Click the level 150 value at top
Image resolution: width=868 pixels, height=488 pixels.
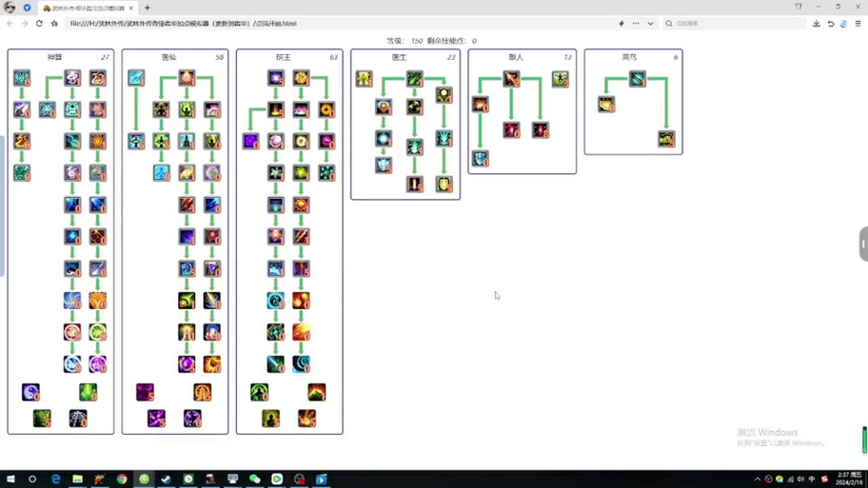(x=417, y=41)
